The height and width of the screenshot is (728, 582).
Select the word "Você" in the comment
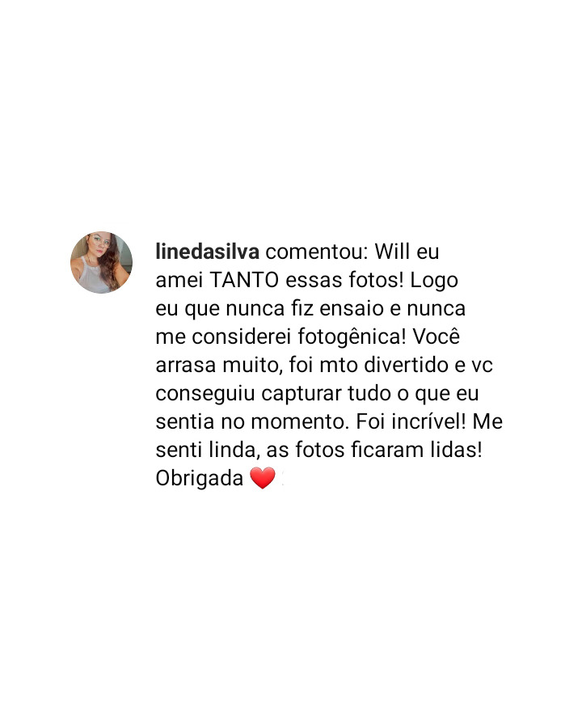[x=436, y=336]
